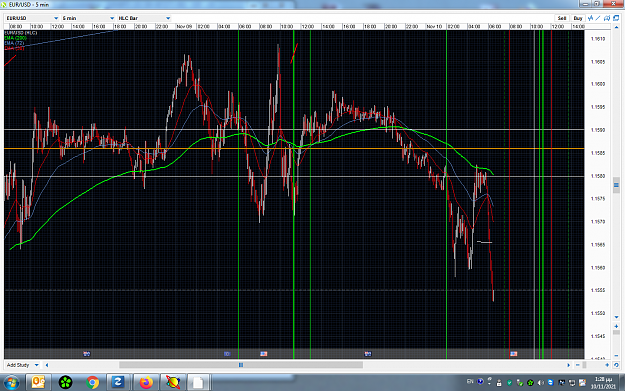Image resolution: width=625 pixels, height=391 pixels.
Task: Open the green clover app in taskbar
Action: pyautogui.click(x=65, y=383)
